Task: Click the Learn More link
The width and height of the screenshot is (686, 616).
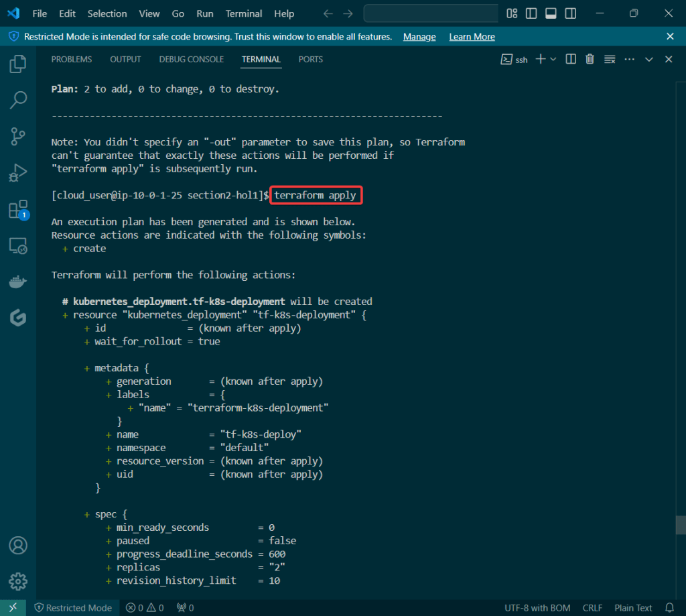Action: pyautogui.click(x=472, y=37)
